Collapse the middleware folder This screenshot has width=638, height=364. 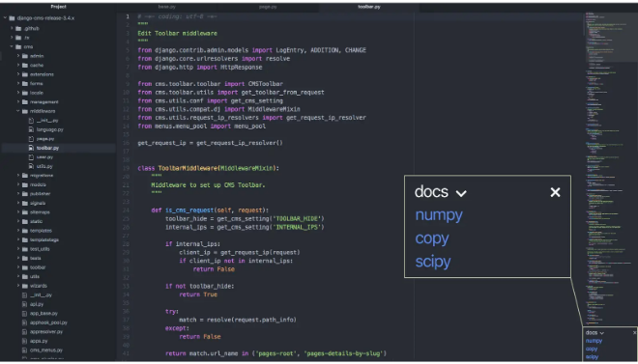tap(18, 111)
